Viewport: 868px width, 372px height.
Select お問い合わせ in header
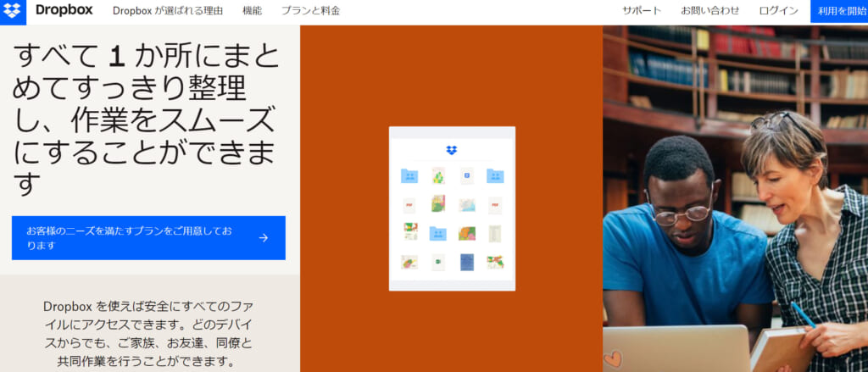tap(710, 10)
